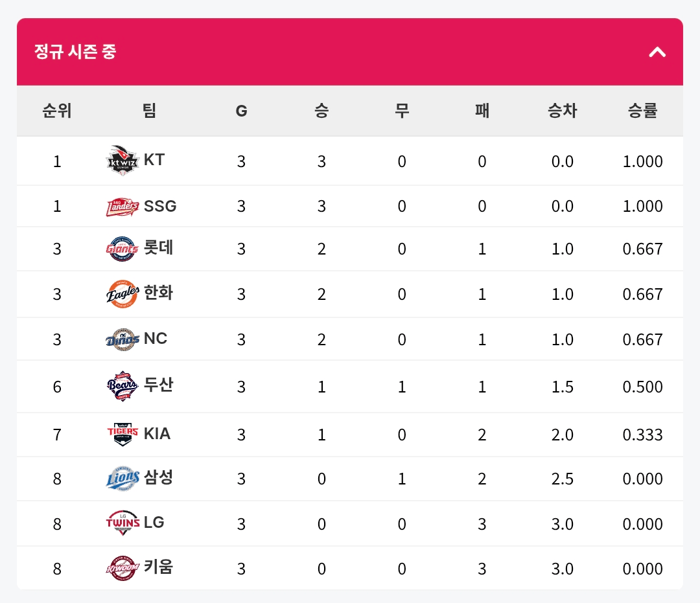Screen dimensions: 700x603
Task: Click the SSG Landers team logo
Action: 122,207
